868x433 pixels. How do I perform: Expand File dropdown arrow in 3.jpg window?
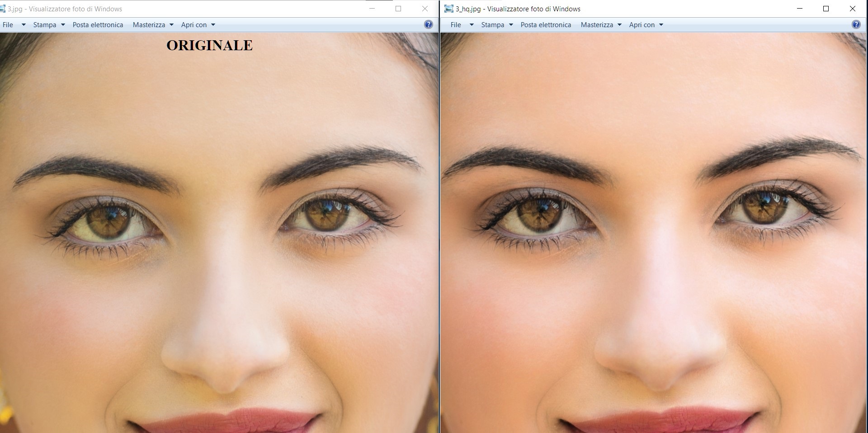[x=24, y=25]
